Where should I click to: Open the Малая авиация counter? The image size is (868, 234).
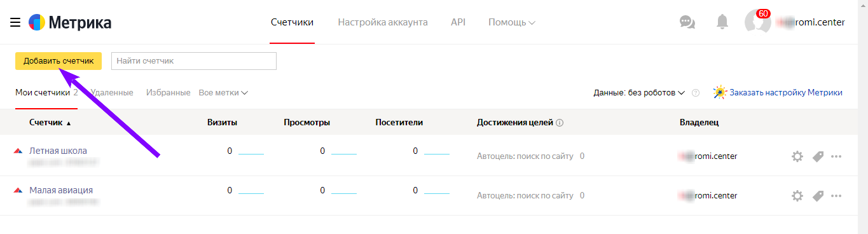(x=61, y=190)
